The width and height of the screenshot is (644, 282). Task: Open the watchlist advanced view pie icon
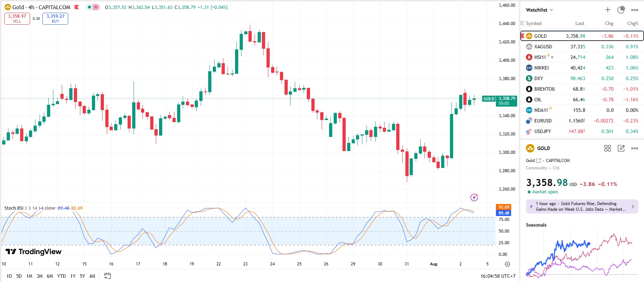tap(621, 10)
